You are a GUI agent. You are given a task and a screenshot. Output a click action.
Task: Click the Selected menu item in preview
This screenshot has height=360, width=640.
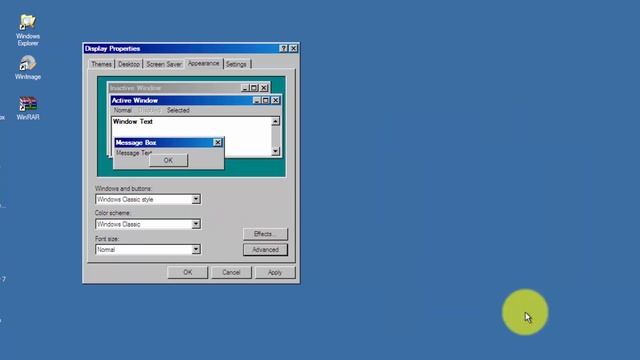coord(178,110)
